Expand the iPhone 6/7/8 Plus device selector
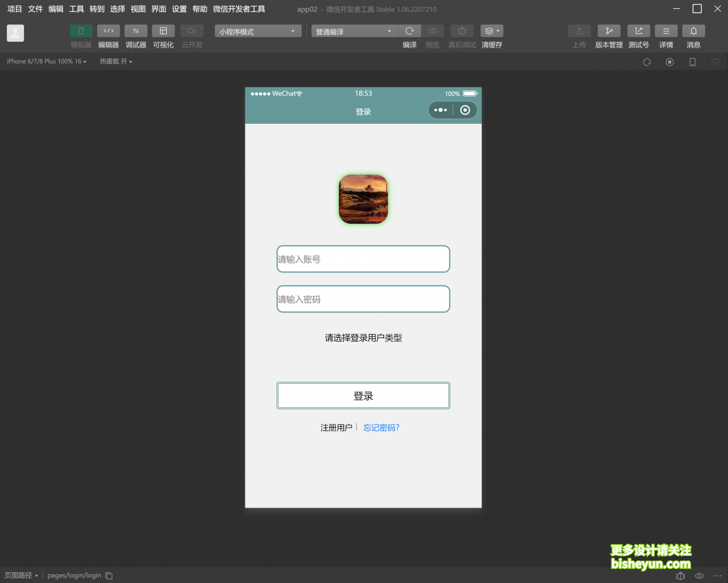728x583 pixels. point(46,61)
